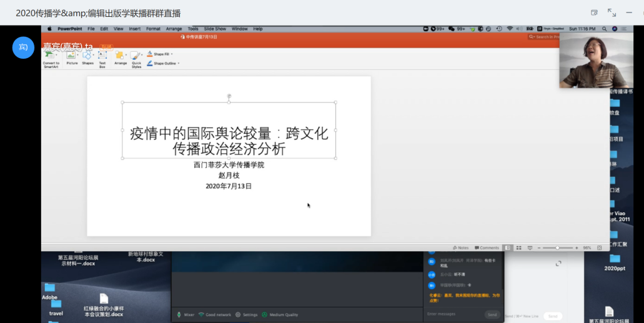Screen dimensions: 644x323
Task: Open the Slide Show menu
Action: (x=215, y=29)
